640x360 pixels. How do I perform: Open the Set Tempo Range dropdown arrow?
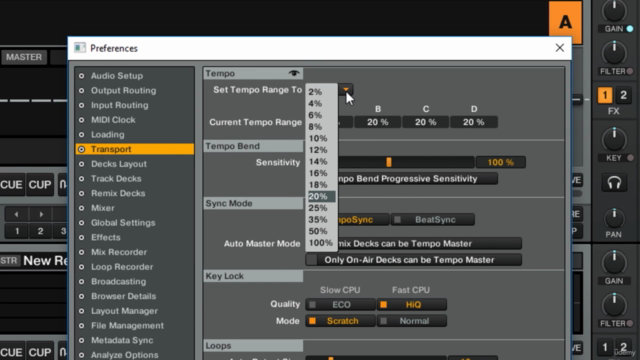coord(346,89)
